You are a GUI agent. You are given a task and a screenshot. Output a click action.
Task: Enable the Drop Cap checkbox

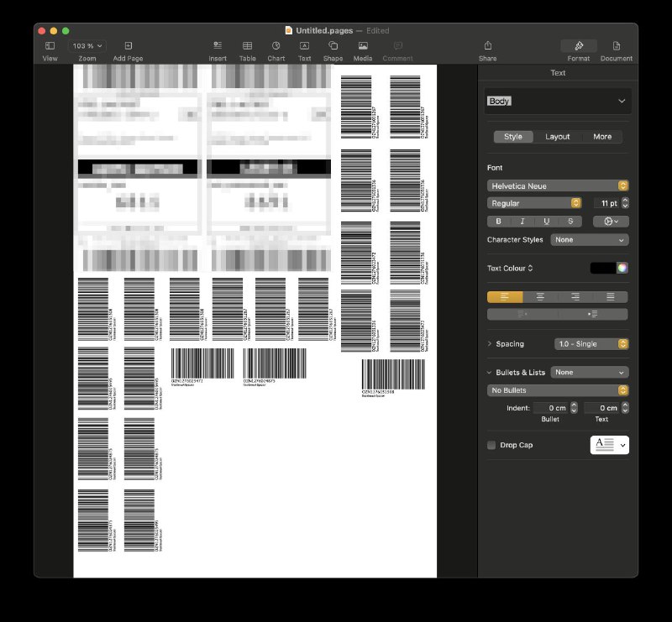(x=491, y=445)
